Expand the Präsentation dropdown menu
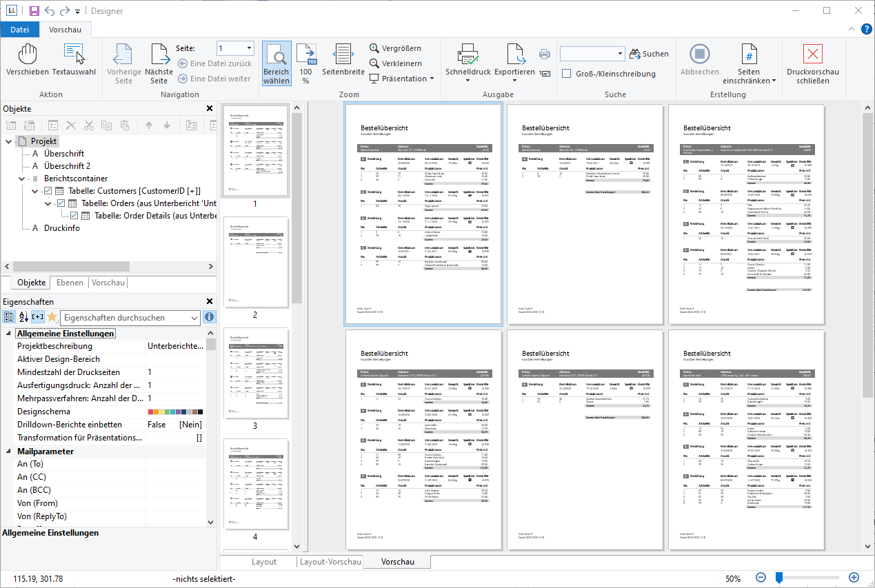The image size is (875, 588). coord(432,79)
